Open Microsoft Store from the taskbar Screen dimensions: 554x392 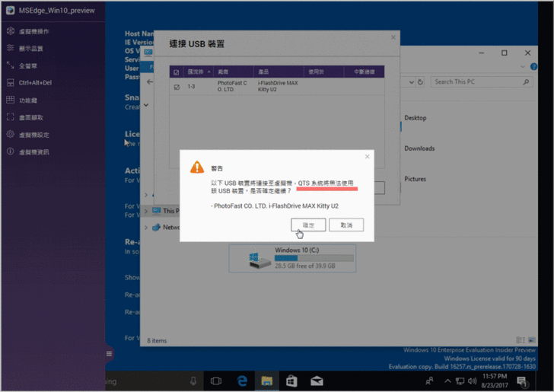291,381
